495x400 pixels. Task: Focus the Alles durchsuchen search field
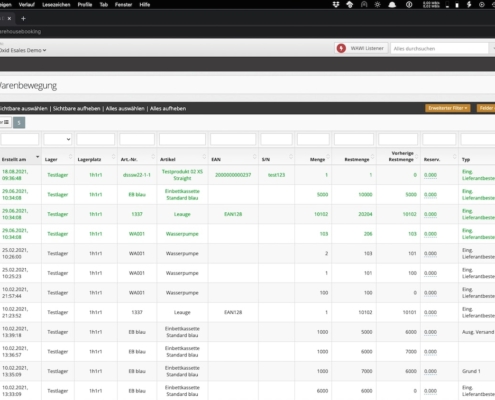[x=440, y=48]
